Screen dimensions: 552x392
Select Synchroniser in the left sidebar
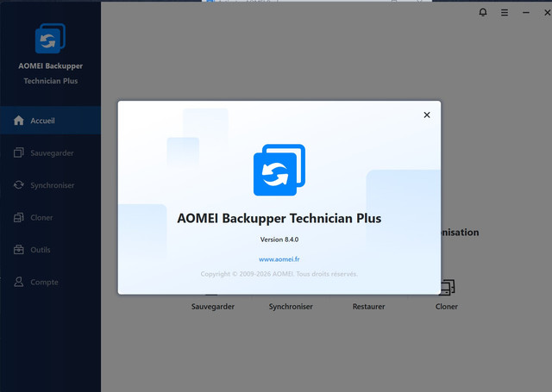(50, 185)
